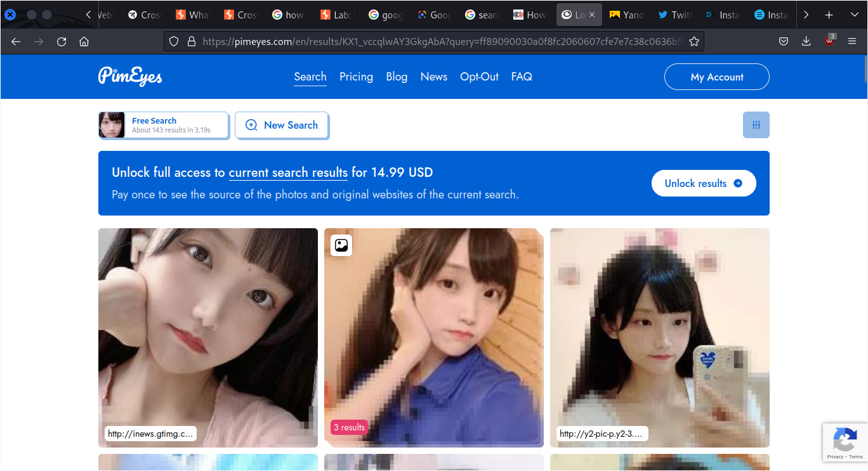
Task: Click the magnifier icon in New Search
Action: pyautogui.click(x=251, y=125)
